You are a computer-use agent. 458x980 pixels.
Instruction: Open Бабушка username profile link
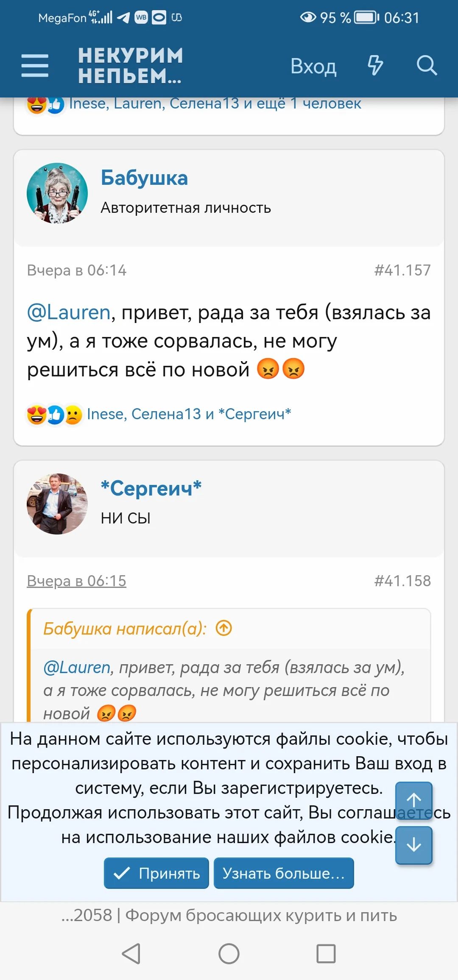144,178
